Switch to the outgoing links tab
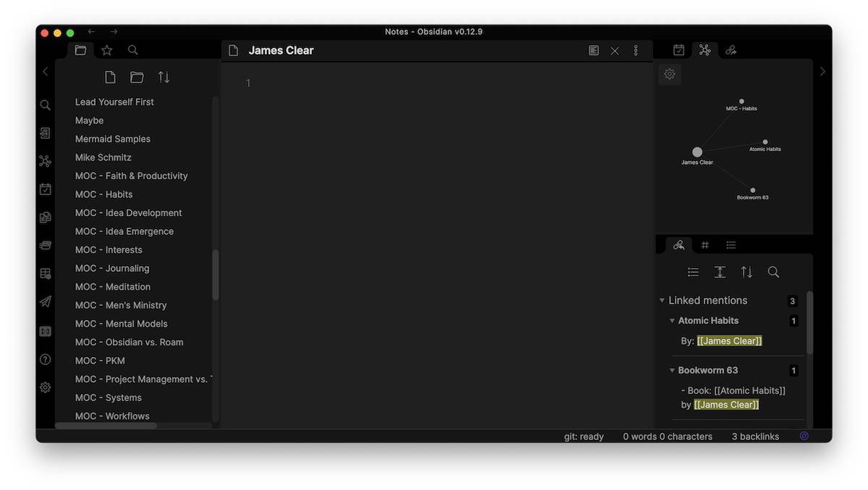Screen dimensions: 868x490 [731, 51]
